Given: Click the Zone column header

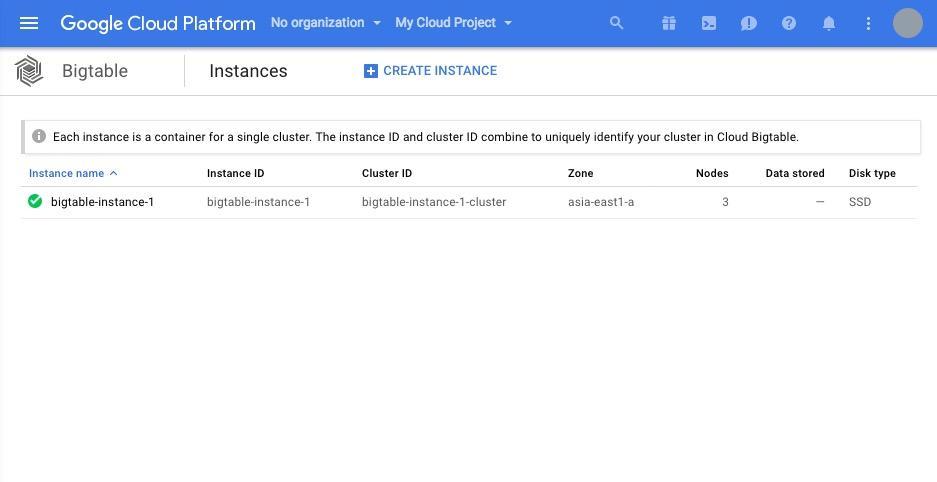Looking at the screenshot, I should pos(580,173).
